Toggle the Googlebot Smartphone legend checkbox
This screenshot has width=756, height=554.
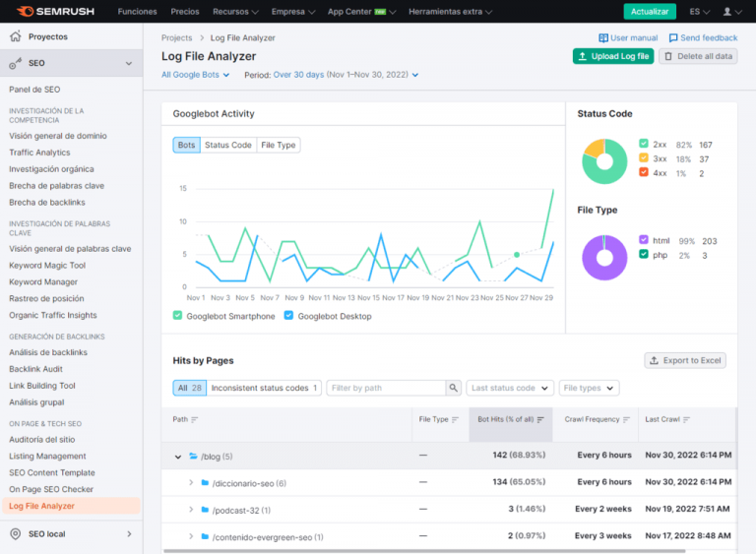[x=178, y=316]
